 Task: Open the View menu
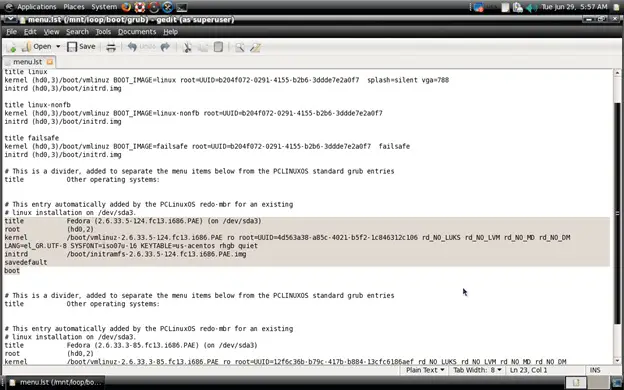pyautogui.click(x=51, y=32)
